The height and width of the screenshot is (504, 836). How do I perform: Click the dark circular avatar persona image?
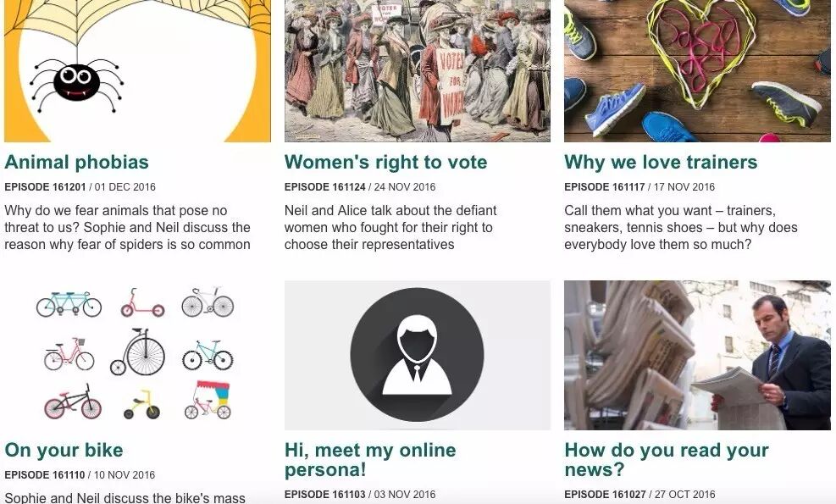coord(417,355)
